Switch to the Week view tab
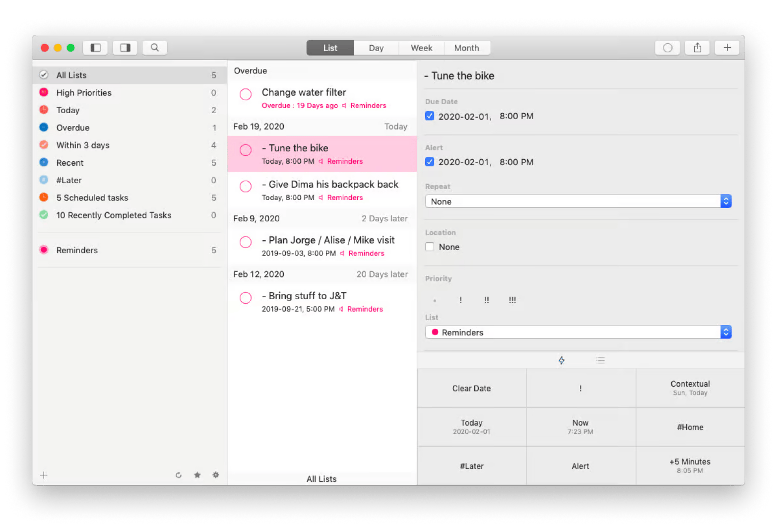The height and width of the screenshot is (532, 774). [x=421, y=48]
